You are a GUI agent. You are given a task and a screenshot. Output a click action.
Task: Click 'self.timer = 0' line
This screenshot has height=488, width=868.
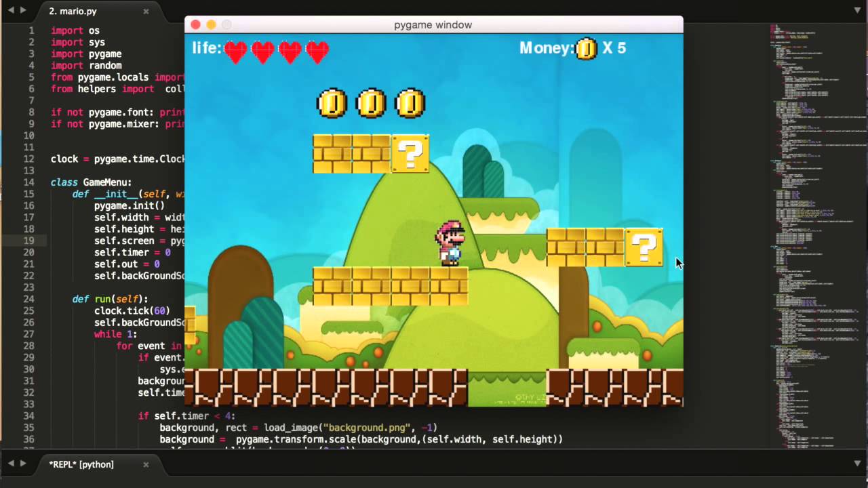point(132,252)
